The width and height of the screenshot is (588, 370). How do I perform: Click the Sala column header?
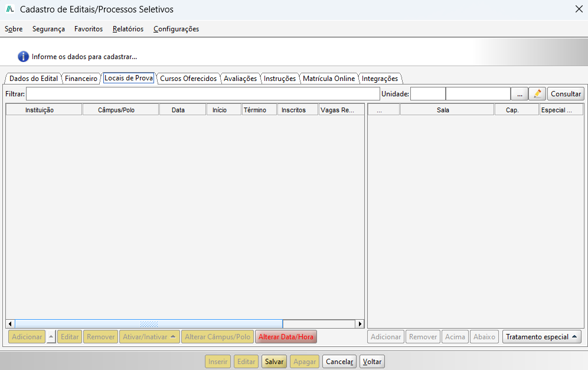[447, 110]
